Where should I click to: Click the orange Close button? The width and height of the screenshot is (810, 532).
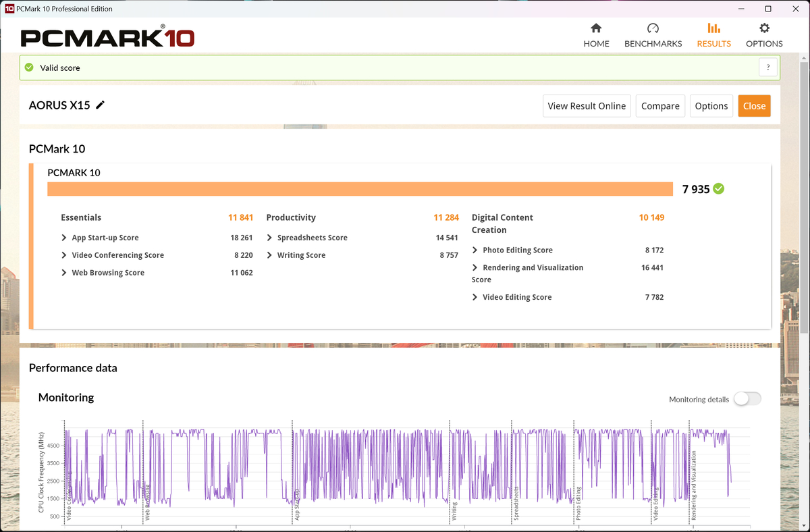coord(754,106)
